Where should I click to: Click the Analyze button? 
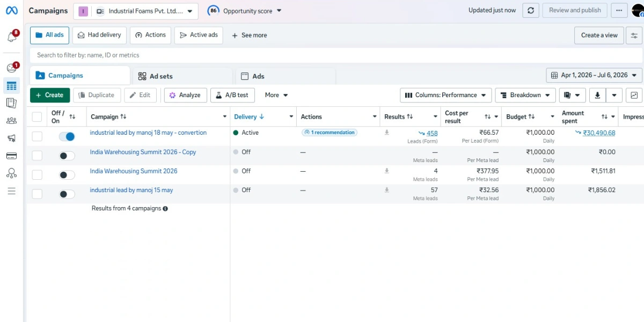(x=185, y=95)
